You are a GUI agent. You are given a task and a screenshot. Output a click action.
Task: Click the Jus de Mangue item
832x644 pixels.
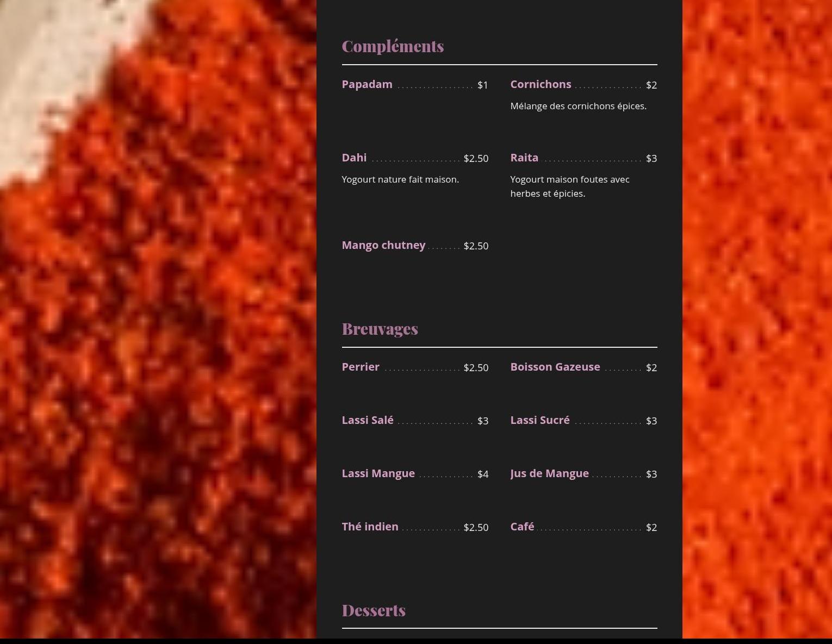click(549, 473)
